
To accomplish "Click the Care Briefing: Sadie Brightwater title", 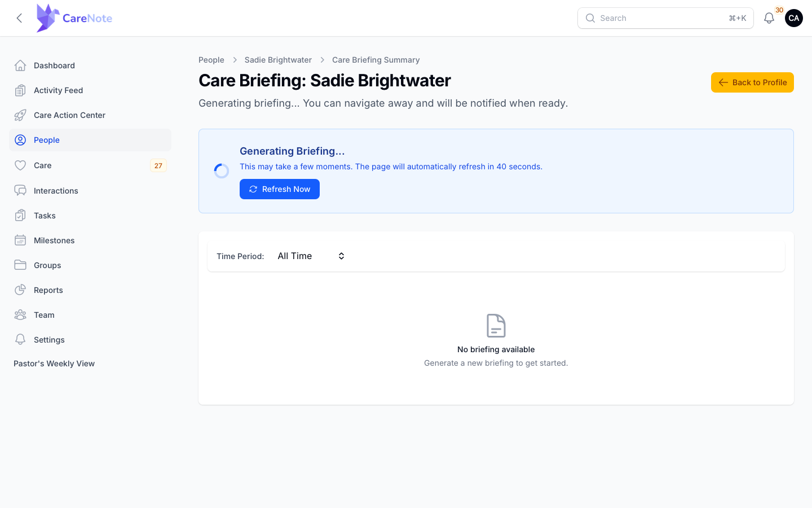I will click(x=325, y=81).
